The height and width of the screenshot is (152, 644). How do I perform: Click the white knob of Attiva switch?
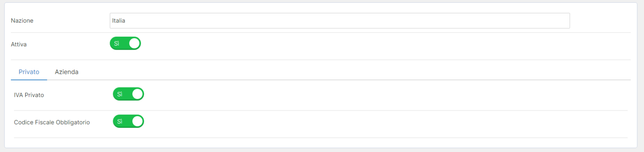[134, 44]
